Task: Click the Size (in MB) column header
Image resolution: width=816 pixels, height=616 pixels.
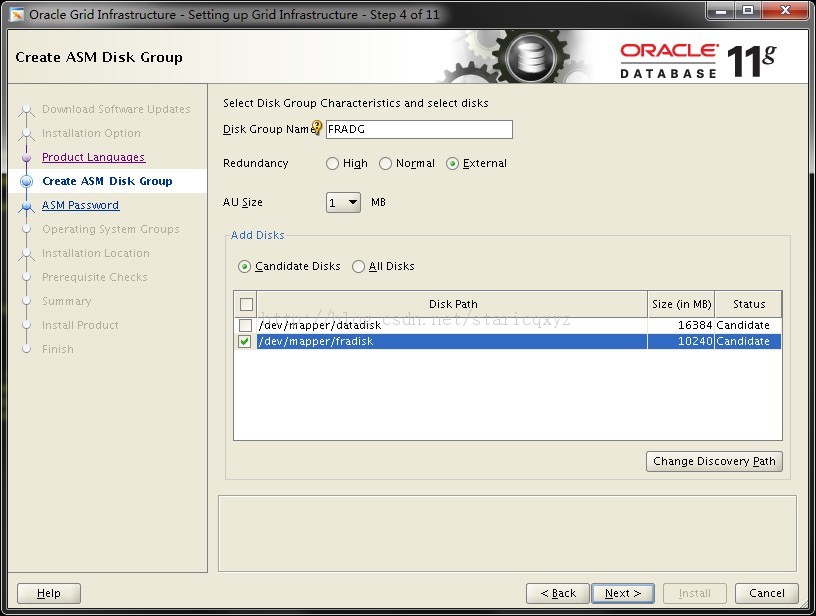Action: pos(681,304)
